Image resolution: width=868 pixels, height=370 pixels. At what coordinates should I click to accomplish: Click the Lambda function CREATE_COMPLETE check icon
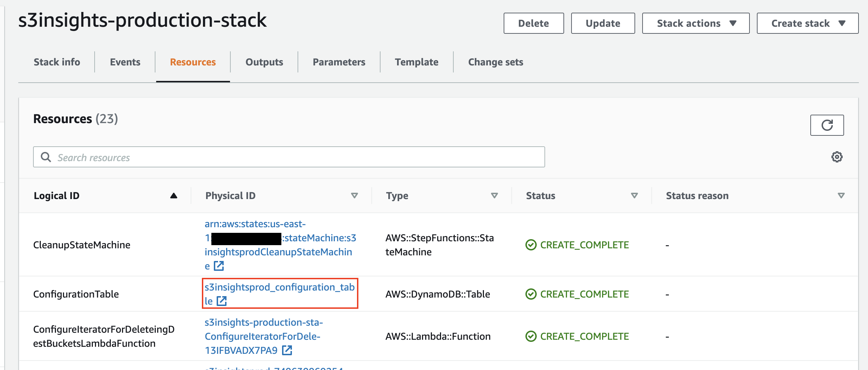pyautogui.click(x=531, y=336)
